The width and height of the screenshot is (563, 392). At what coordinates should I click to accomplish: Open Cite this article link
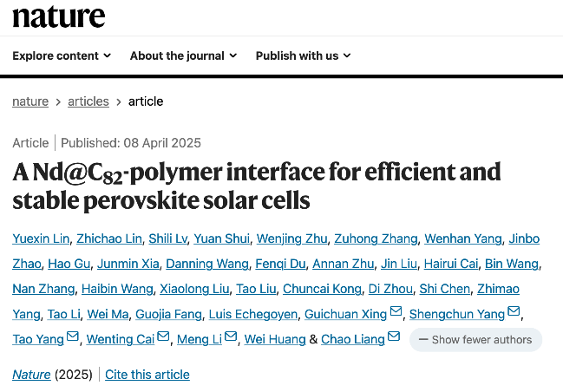tap(147, 375)
